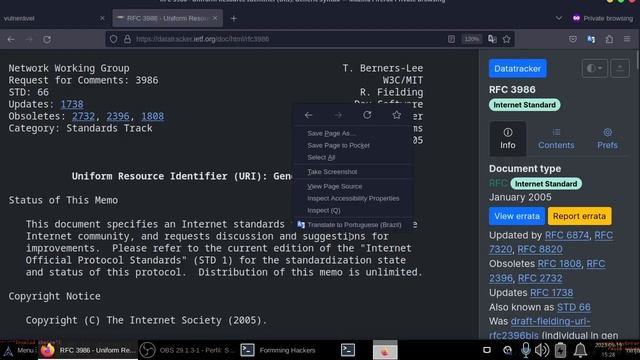The width and height of the screenshot is (640, 360).
Task: Open the STD 66 link
Action: (x=573, y=307)
